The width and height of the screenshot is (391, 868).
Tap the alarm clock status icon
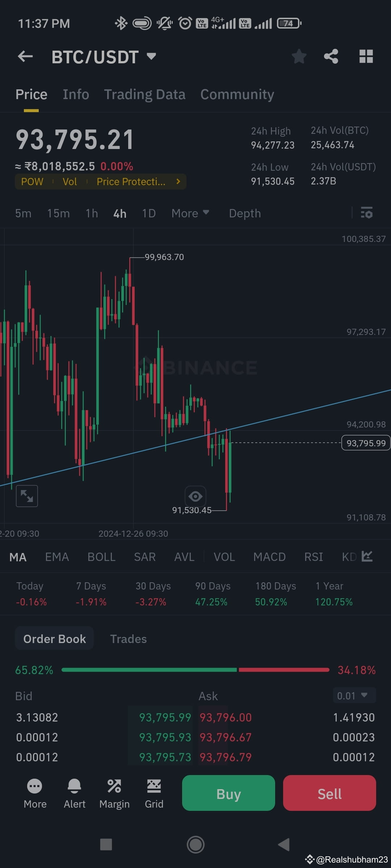point(185,24)
